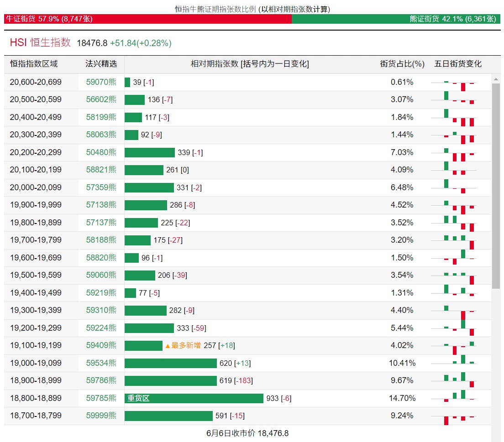This screenshot has width=504, height=442.
Task: Click the 最多新增 triangle marker
Action: click(x=168, y=346)
